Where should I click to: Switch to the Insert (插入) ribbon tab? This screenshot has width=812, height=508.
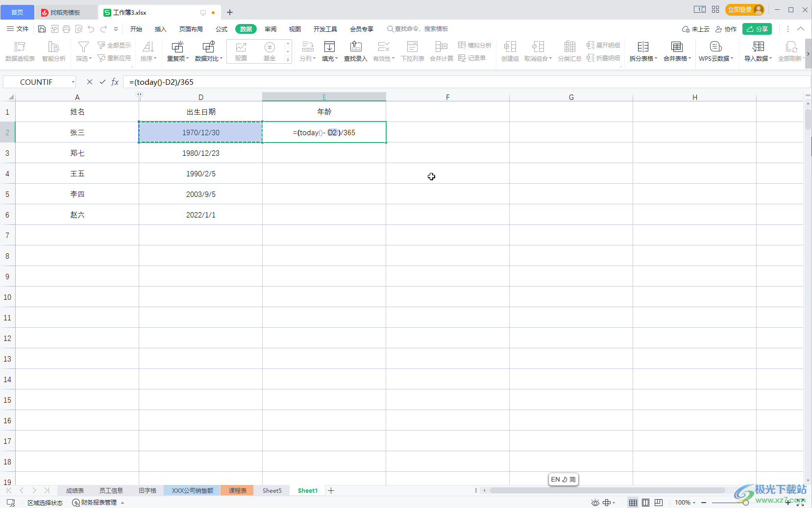tap(161, 29)
